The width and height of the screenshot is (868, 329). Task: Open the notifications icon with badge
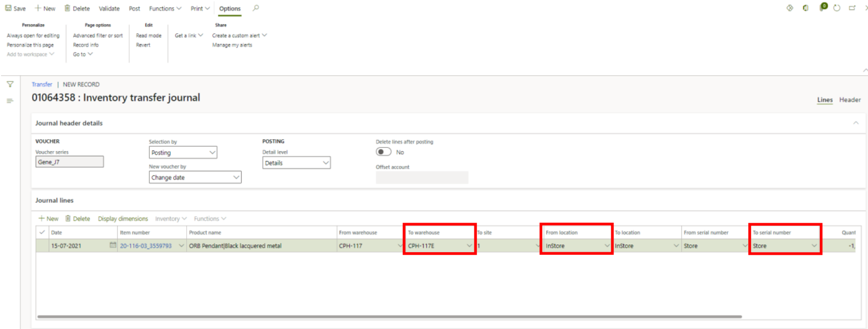click(823, 7)
